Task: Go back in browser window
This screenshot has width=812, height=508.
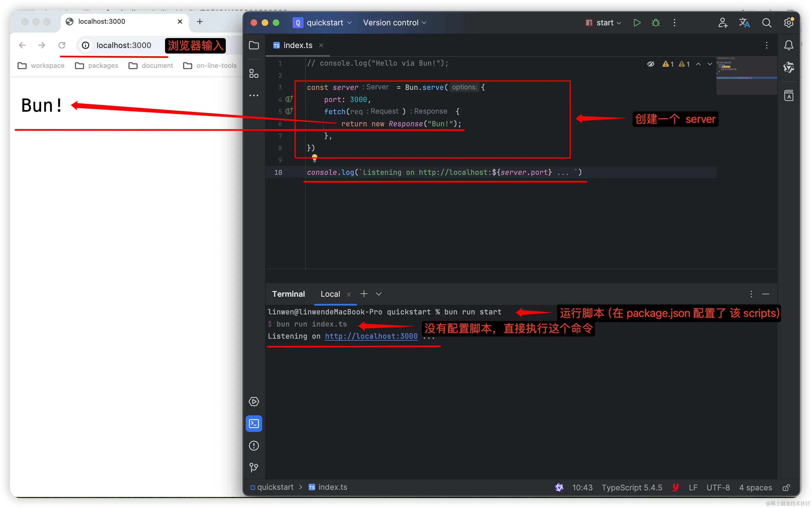Action: coord(22,45)
